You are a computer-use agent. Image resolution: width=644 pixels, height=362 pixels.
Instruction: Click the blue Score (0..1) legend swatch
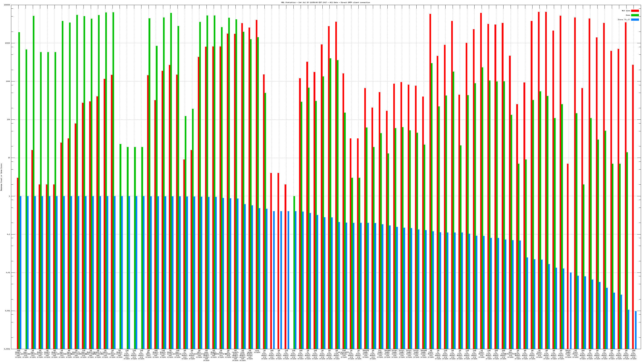click(x=635, y=20)
